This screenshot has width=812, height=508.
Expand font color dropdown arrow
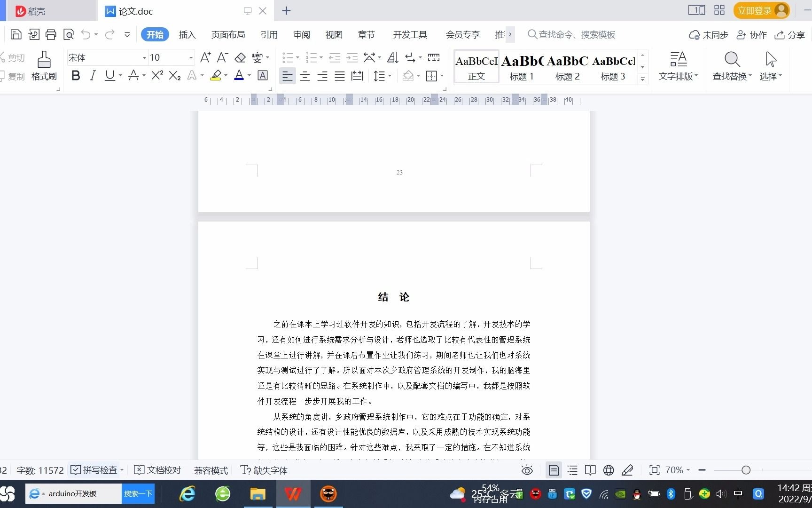[x=249, y=76]
